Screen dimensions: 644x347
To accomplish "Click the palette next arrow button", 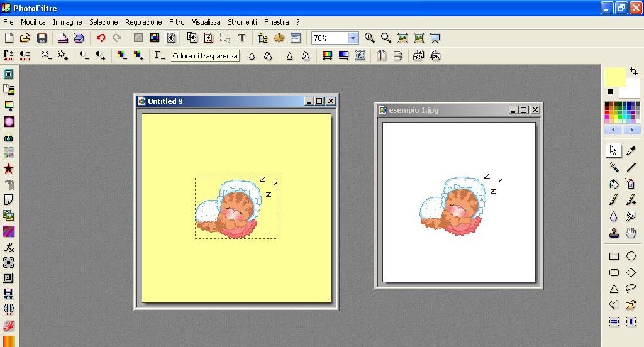I will pos(631,130).
